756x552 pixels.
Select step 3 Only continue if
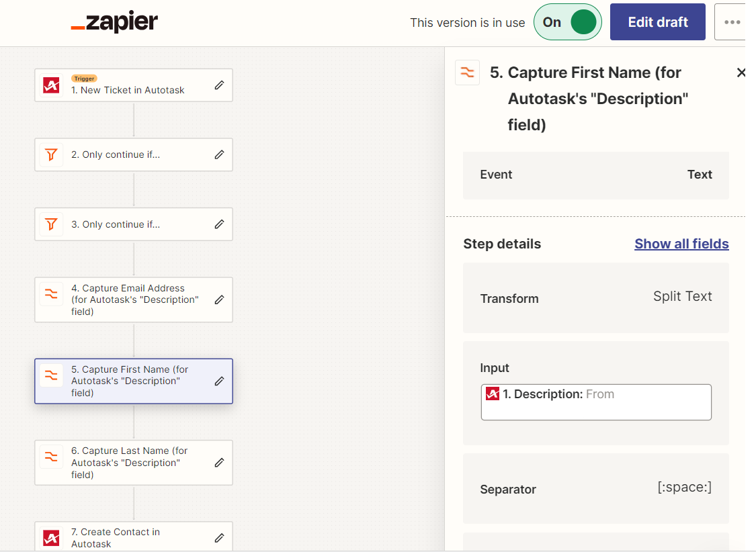134,224
